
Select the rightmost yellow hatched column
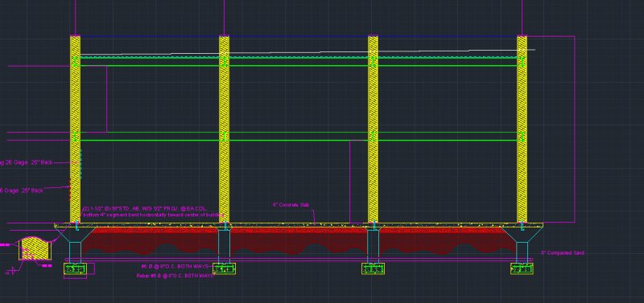tap(522, 129)
